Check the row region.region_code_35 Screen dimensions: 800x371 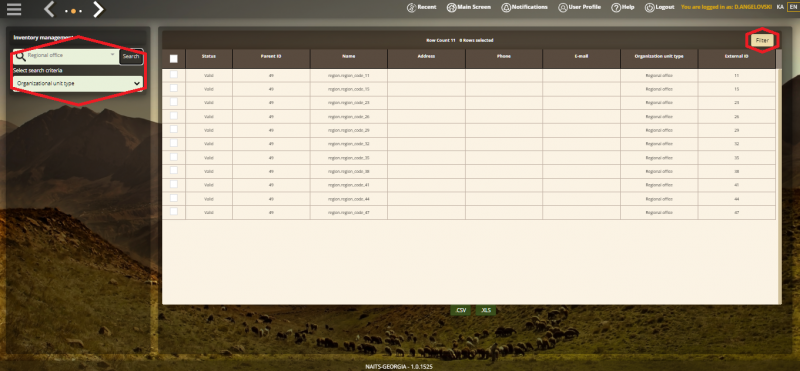click(173, 157)
